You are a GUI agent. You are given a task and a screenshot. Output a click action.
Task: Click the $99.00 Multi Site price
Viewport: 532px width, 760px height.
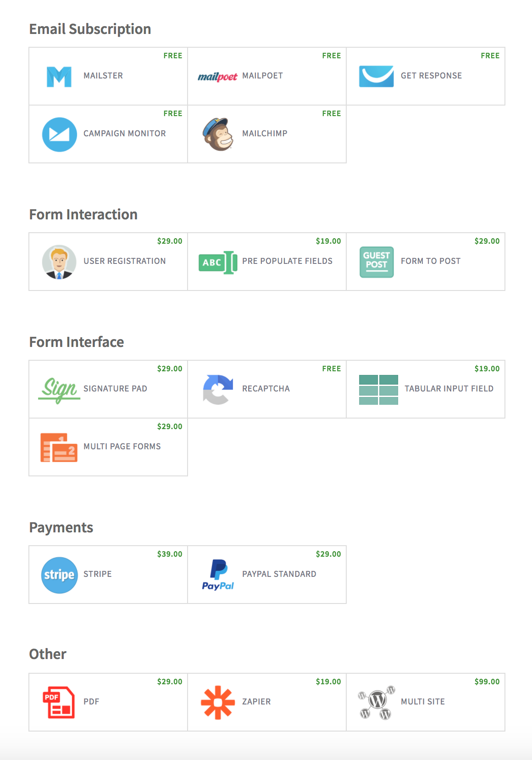(487, 682)
